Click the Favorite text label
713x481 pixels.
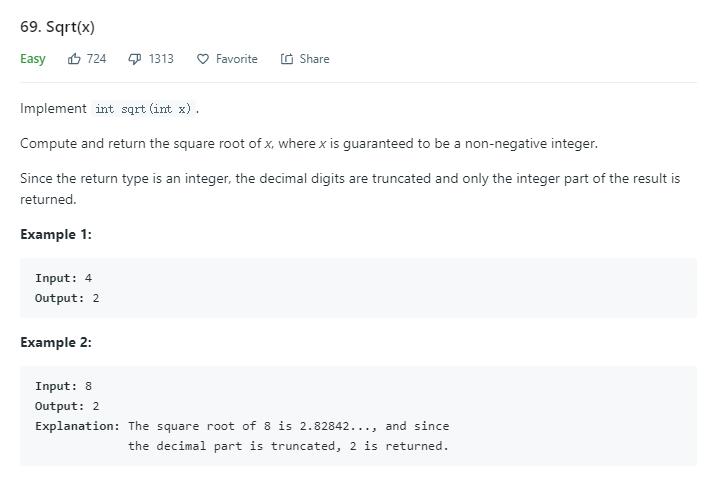[236, 59]
